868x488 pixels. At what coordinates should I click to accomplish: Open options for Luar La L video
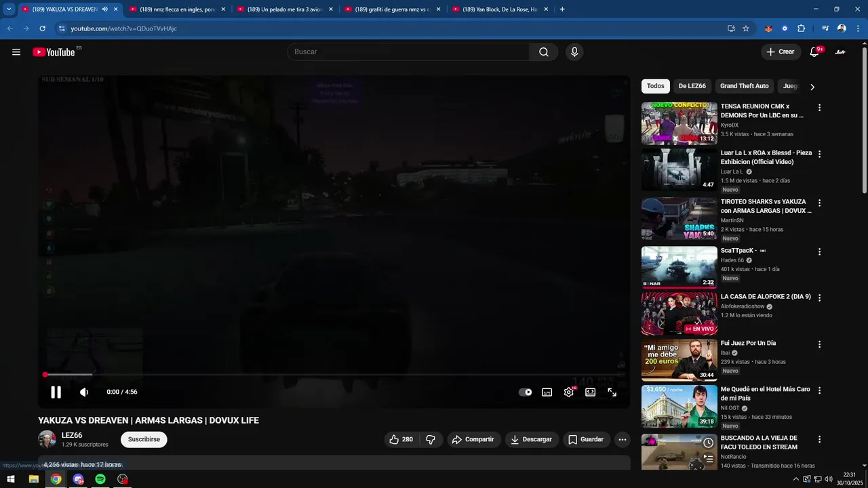click(819, 155)
